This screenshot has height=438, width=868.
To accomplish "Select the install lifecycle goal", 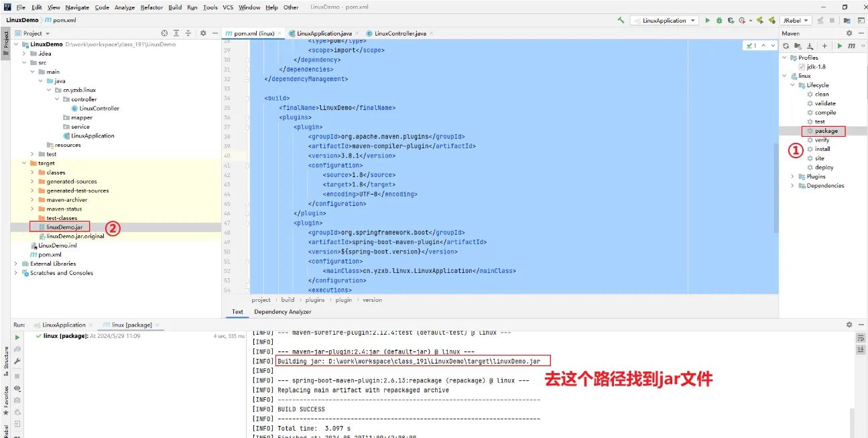I will [822, 149].
